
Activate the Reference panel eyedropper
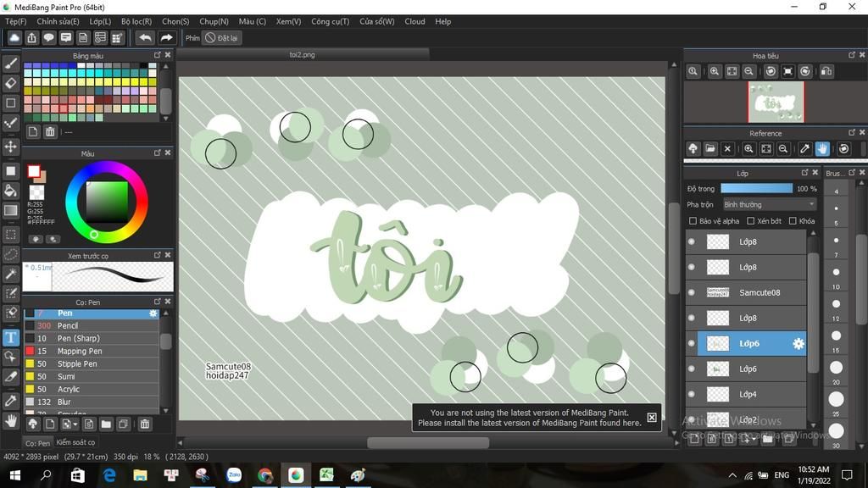805,149
